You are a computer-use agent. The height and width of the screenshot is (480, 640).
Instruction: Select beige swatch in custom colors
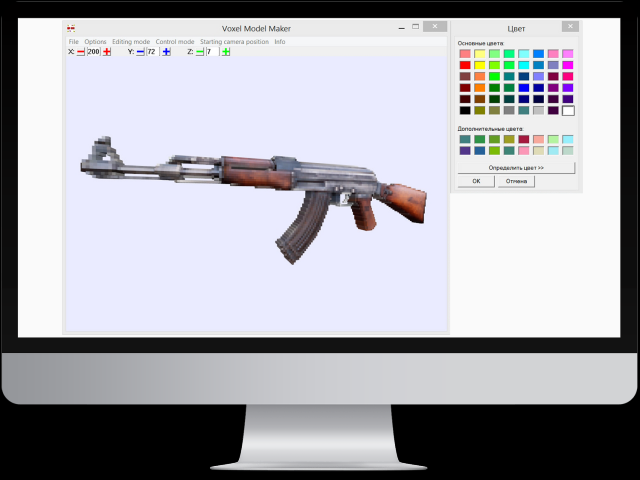(538, 151)
